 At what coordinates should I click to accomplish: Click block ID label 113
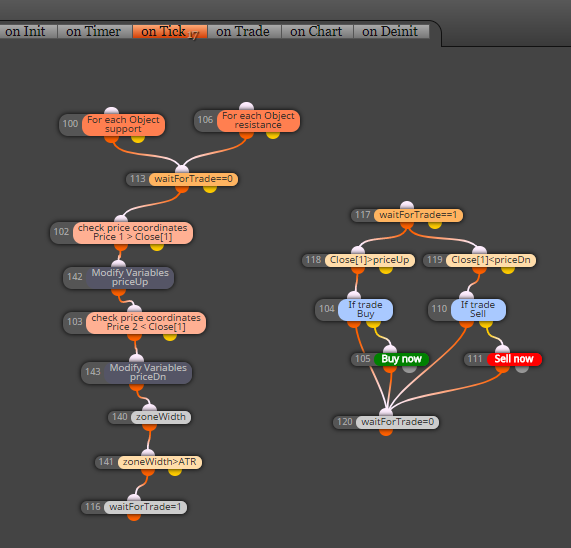tap(138, 179)
